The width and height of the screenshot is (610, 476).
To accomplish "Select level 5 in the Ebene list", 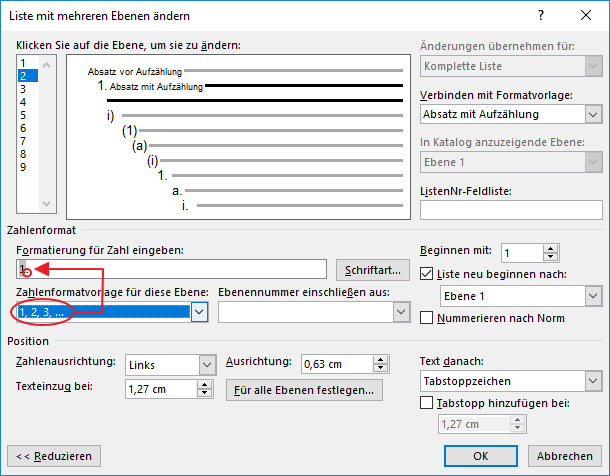I will 24,114.
